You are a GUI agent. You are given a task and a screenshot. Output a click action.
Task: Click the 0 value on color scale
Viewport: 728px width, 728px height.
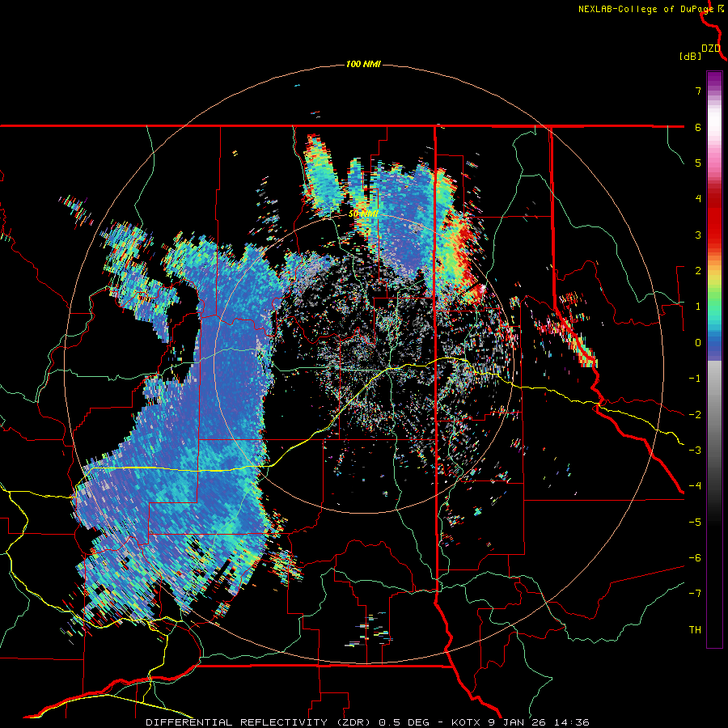point(698,343)
